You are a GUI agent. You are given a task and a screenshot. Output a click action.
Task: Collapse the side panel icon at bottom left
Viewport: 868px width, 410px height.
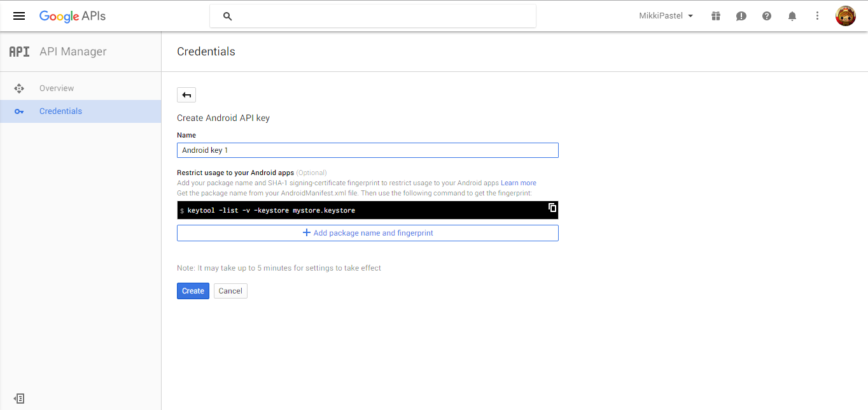point(18,398)
